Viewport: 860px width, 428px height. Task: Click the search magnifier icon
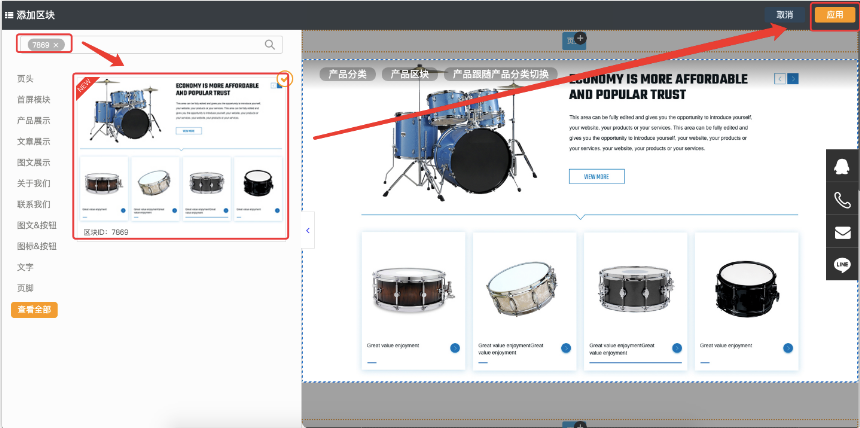tap(269, 44)
